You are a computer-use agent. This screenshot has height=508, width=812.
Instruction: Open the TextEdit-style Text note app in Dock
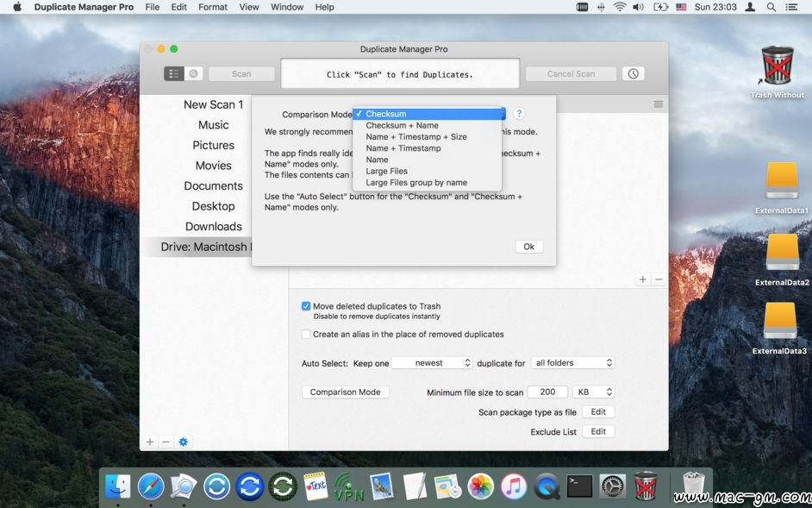[x=315, y=487]
